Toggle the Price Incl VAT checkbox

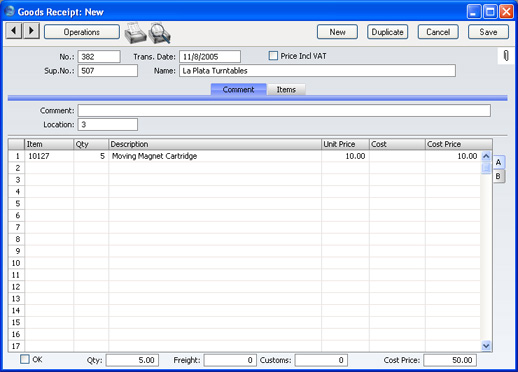point(273,56)
